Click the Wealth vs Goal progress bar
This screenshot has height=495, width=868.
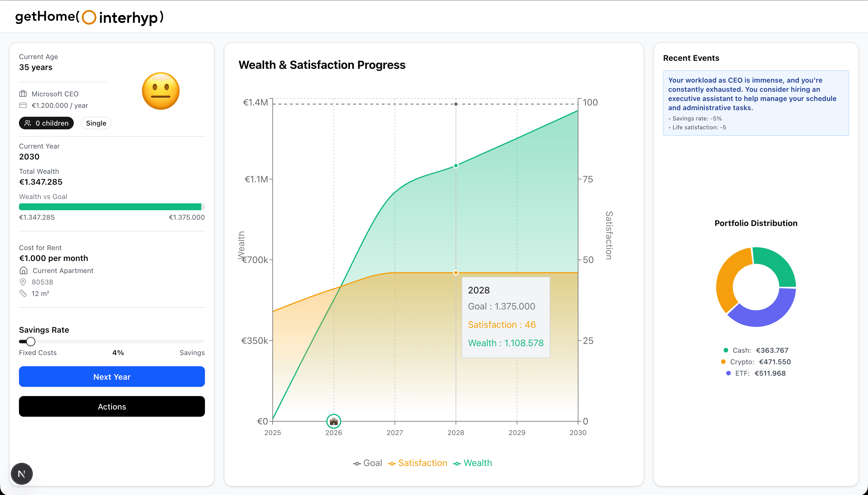click(112, 206)
